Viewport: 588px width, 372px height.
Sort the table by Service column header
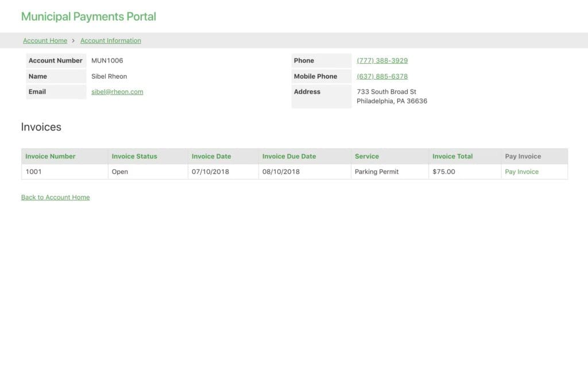[367, 156]
